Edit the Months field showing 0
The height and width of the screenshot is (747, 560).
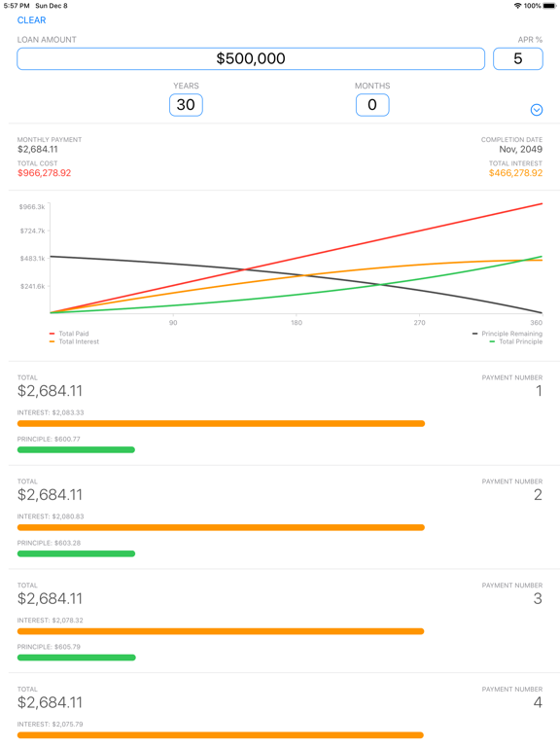[x=372, y=105]
